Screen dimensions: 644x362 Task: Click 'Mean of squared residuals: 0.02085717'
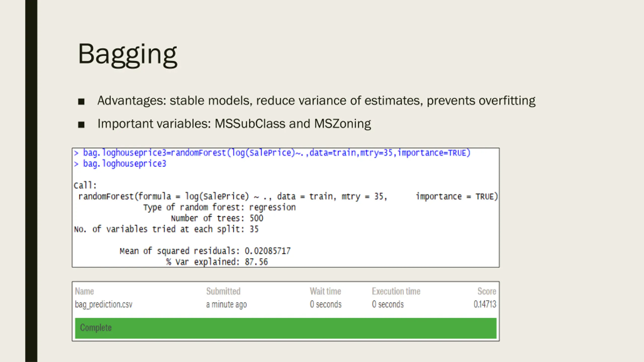pyautogui.click(x=205, y=251)
